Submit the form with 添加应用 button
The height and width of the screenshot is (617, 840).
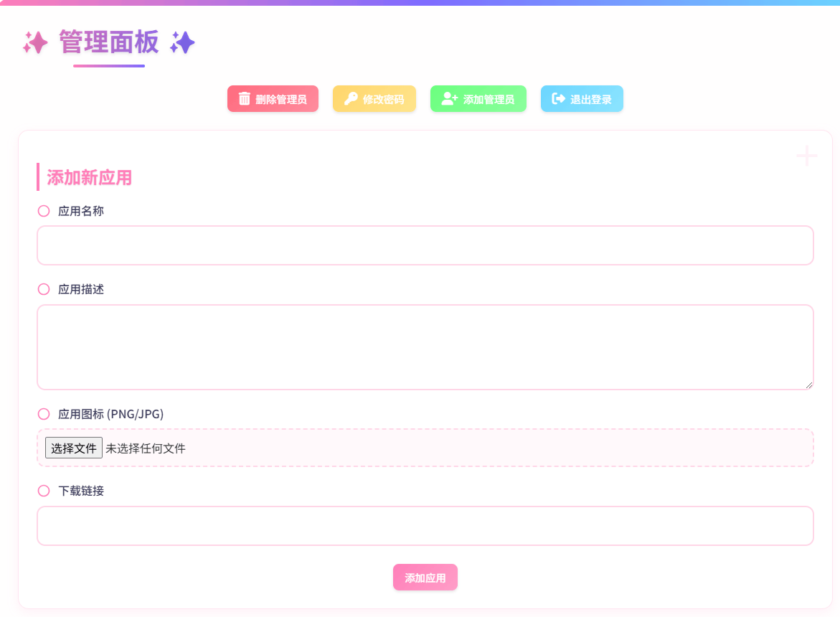[x=425, y=578]
